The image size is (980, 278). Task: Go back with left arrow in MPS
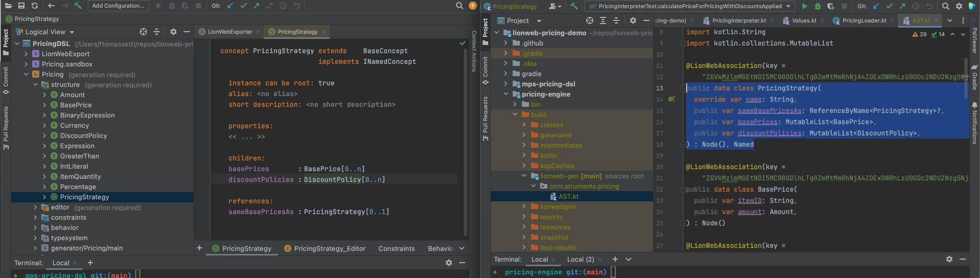51,6
